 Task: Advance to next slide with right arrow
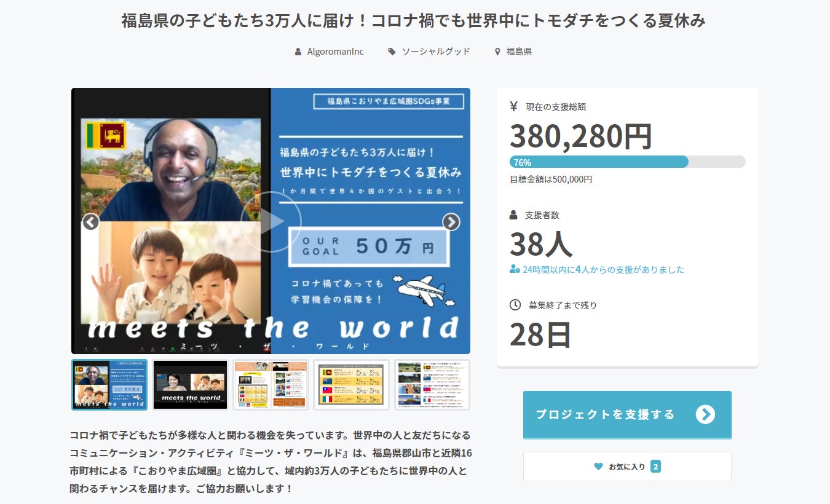click(x=451, y=222)
